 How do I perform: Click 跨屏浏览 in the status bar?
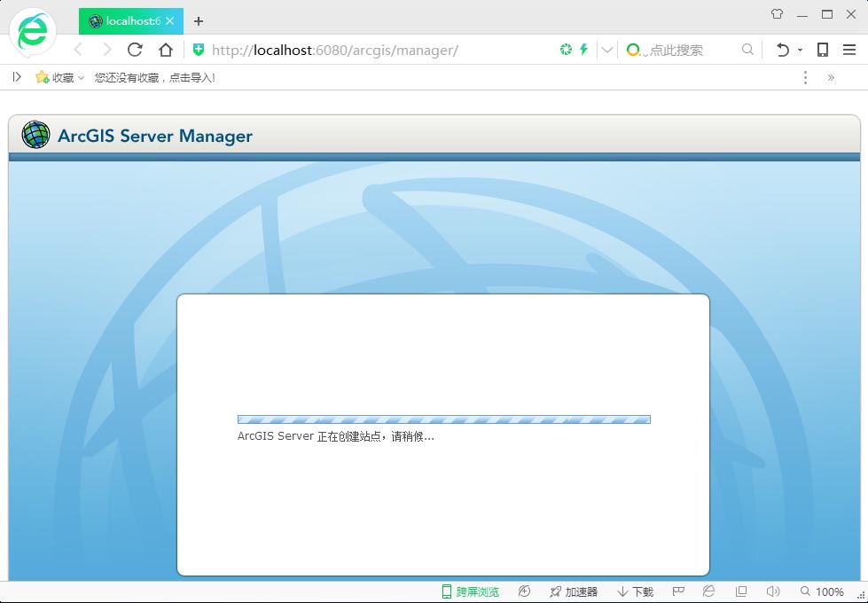tap(471, 592)
